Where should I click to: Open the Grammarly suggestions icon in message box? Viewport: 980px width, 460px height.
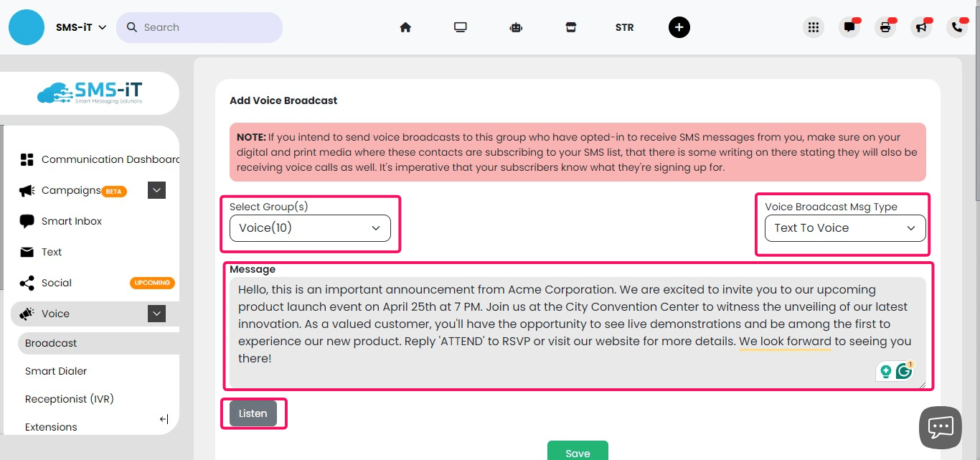904,371
